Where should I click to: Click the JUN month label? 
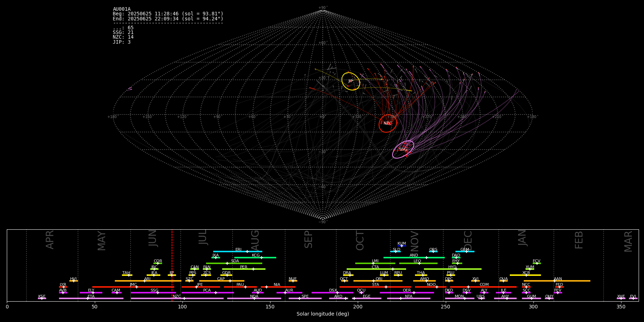point(153,238)
